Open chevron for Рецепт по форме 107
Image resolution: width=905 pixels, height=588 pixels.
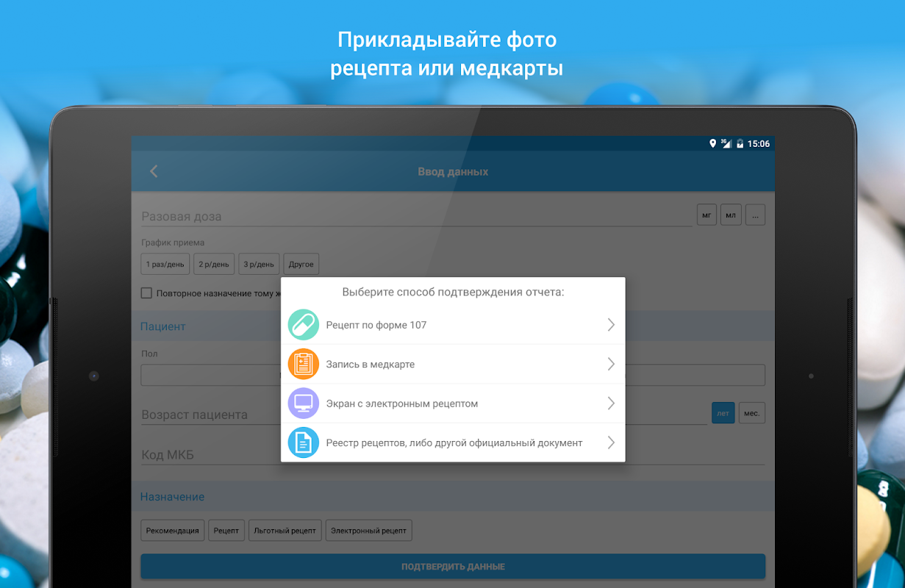pyautogui.click(x=611, y=324)
